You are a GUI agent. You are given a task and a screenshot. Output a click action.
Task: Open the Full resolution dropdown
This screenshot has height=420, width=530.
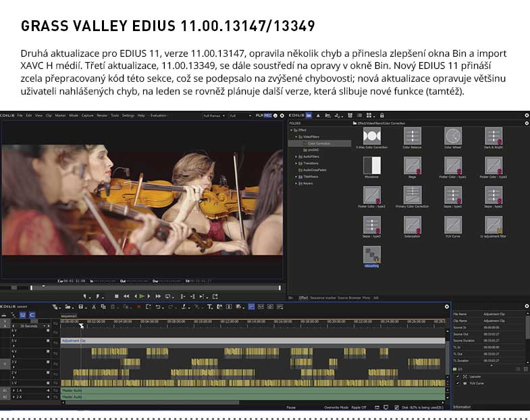pyautogui.click(x=240, y=115)
